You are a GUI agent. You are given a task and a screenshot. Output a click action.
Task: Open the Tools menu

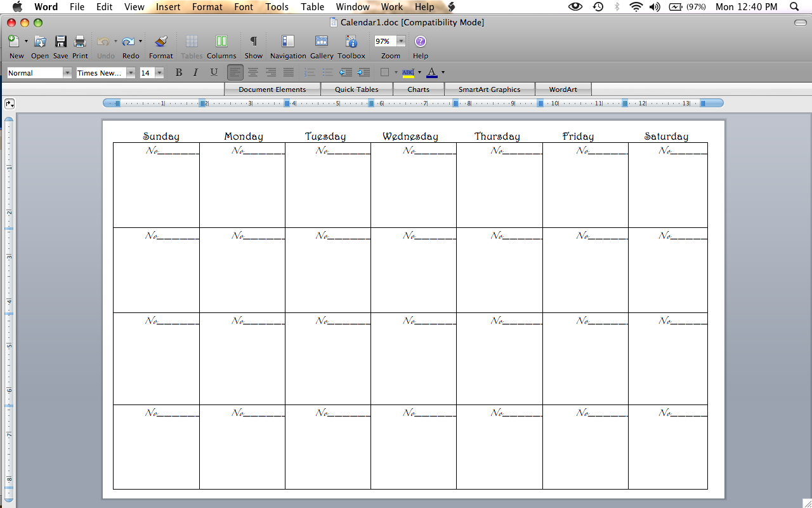(277, 7)
